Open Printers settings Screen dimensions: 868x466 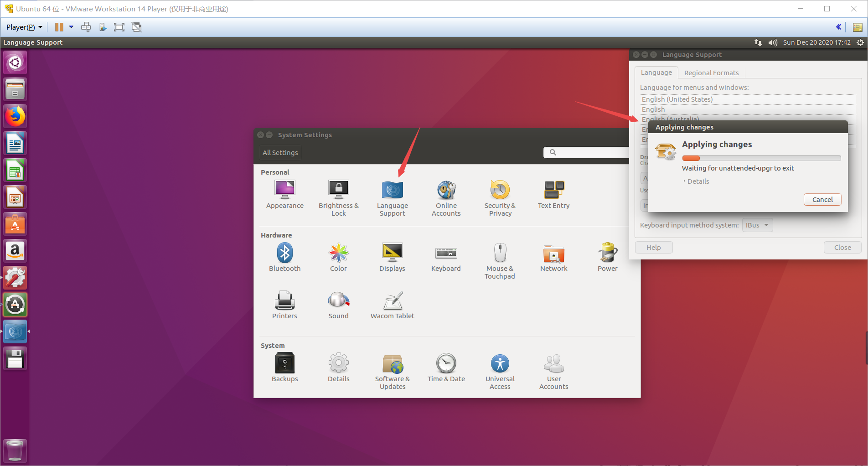[x=284, y=305]
